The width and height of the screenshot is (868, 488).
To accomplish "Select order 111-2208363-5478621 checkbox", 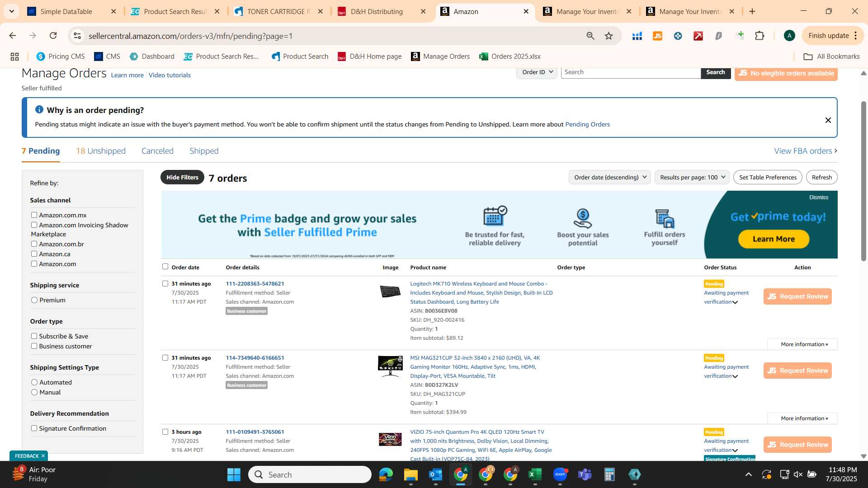I will click(165, 284).
